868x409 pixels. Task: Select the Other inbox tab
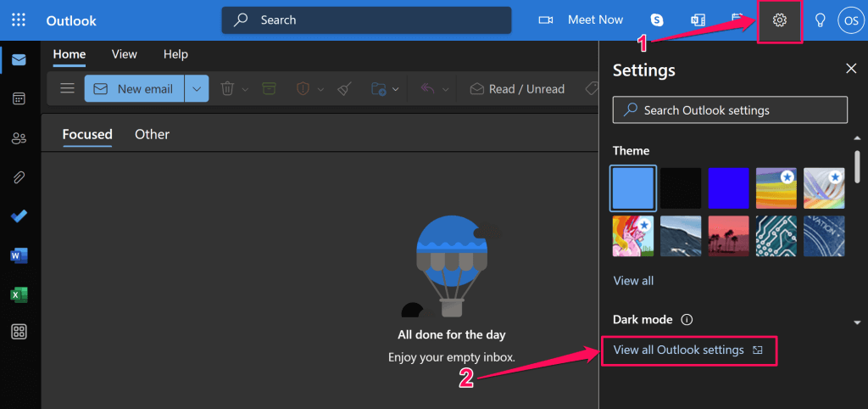(152, 134)
